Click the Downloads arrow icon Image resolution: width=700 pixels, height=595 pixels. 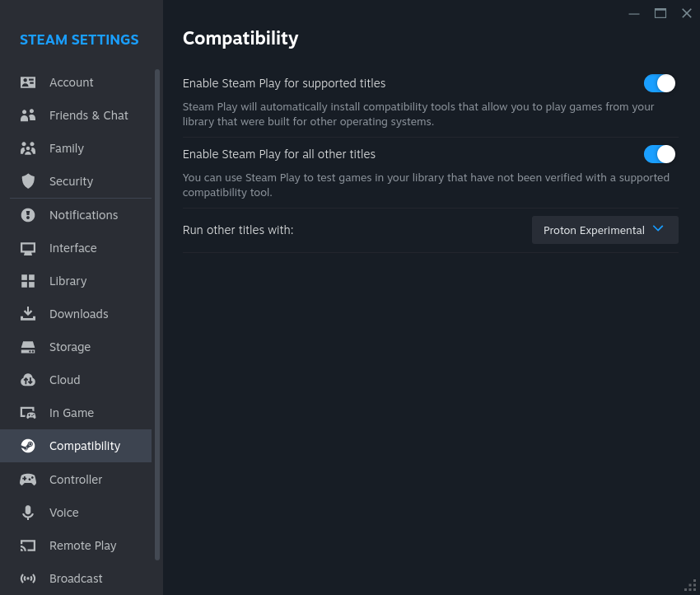click(x=28, y=314)
